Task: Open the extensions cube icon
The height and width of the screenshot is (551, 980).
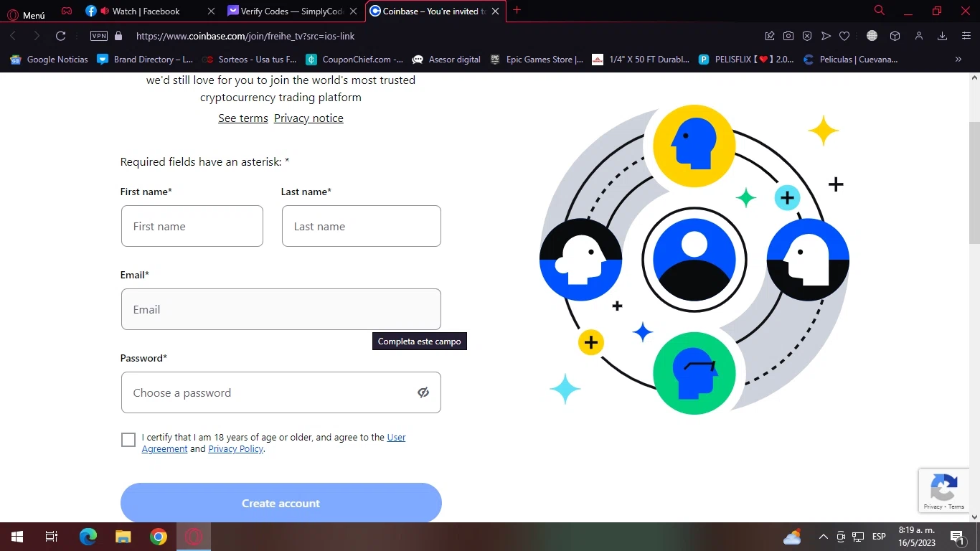Action: 895,36
